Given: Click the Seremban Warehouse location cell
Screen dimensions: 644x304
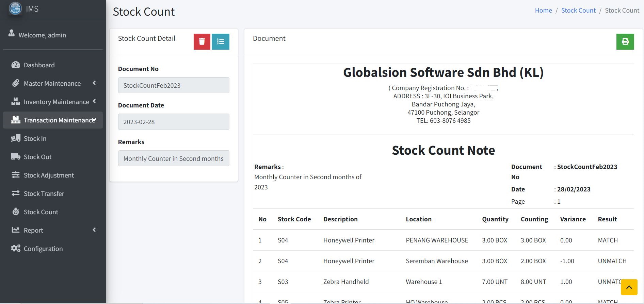Looking at the screenshot, I should click(x=437, y=261).
